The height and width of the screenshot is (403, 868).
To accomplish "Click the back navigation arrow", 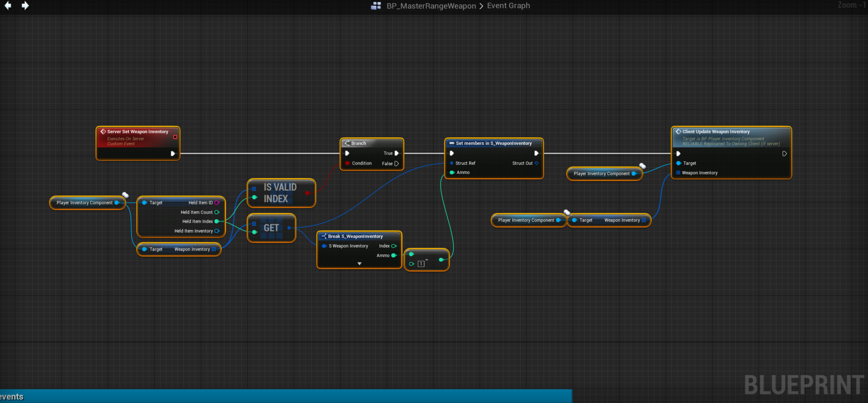I will 8,6.
